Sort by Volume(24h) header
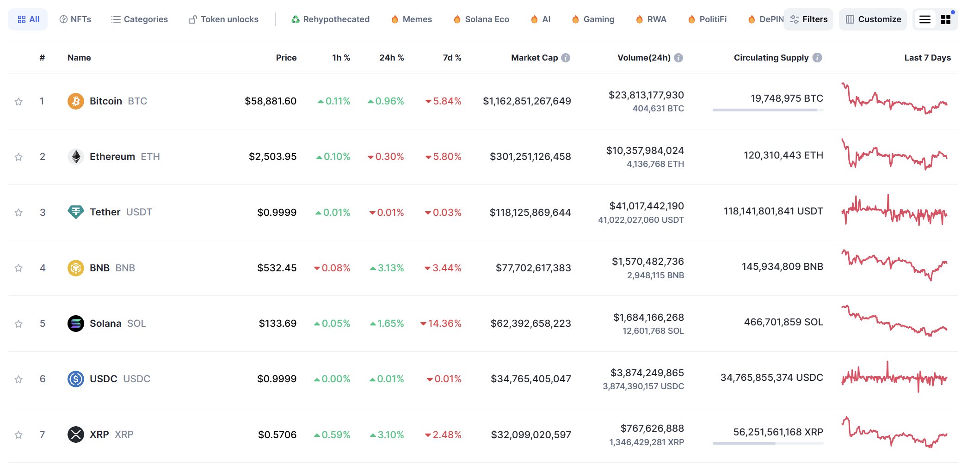This screenshot has width=980, height=465. [x=644, y=58]
